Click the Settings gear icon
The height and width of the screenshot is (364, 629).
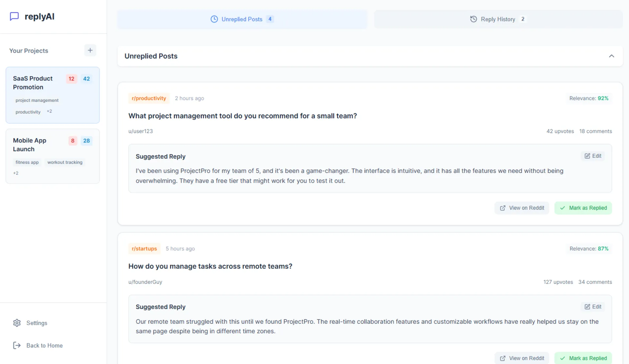pos(17,323)
